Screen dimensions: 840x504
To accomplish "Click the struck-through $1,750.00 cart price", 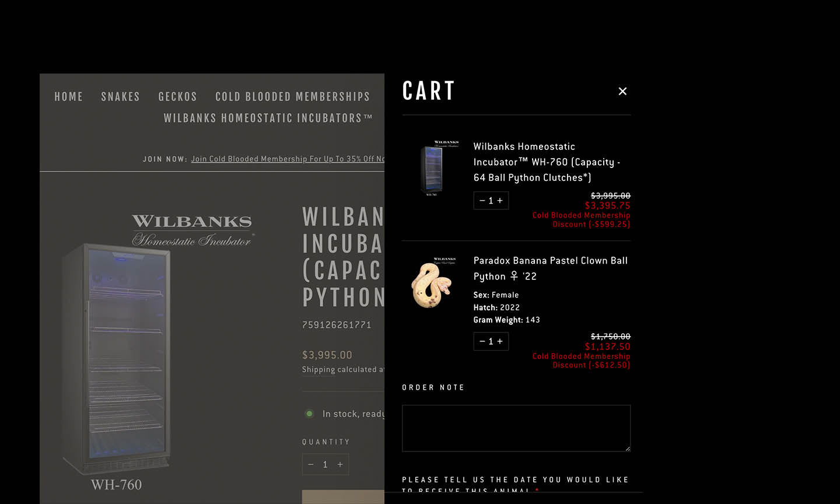I will pyautogui.click(x=610, y=337).
